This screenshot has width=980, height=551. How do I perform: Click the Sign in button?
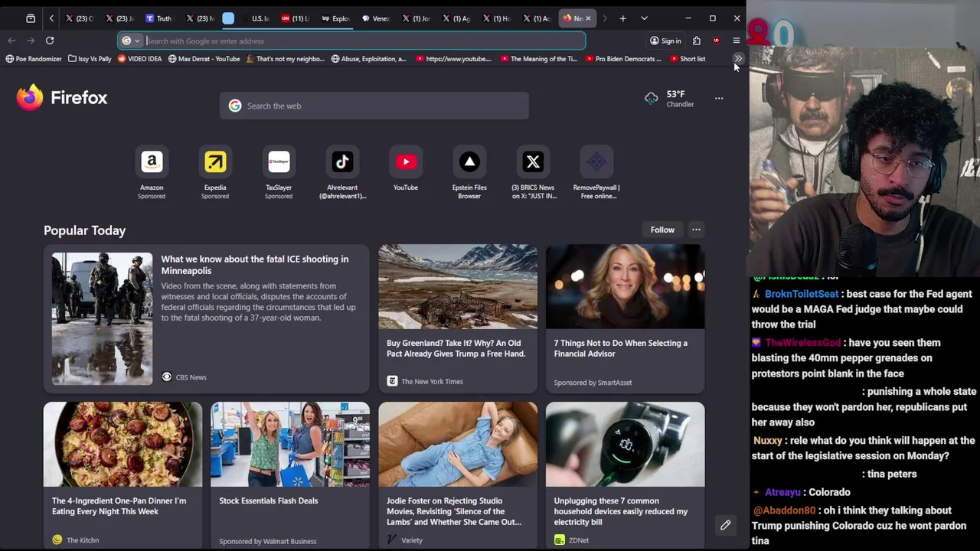coord(665,41)
